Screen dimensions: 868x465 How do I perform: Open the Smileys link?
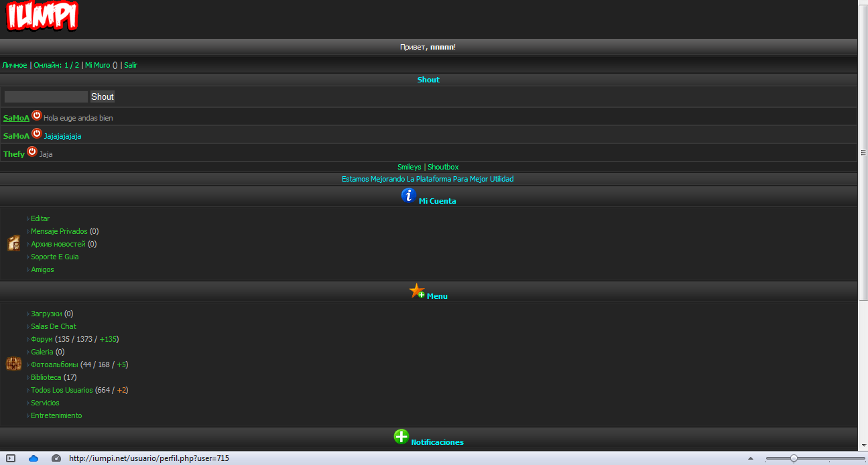click(x=410, y=167)
